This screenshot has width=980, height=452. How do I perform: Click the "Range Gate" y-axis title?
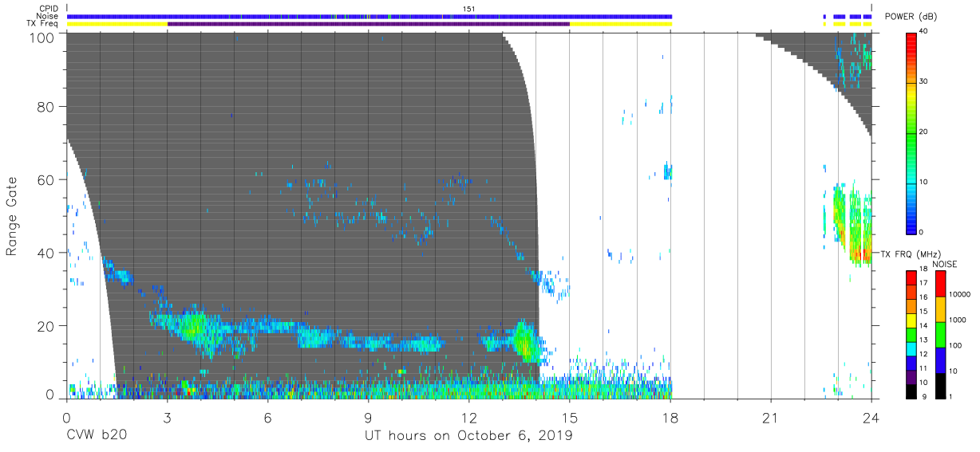tap(12, 216)
